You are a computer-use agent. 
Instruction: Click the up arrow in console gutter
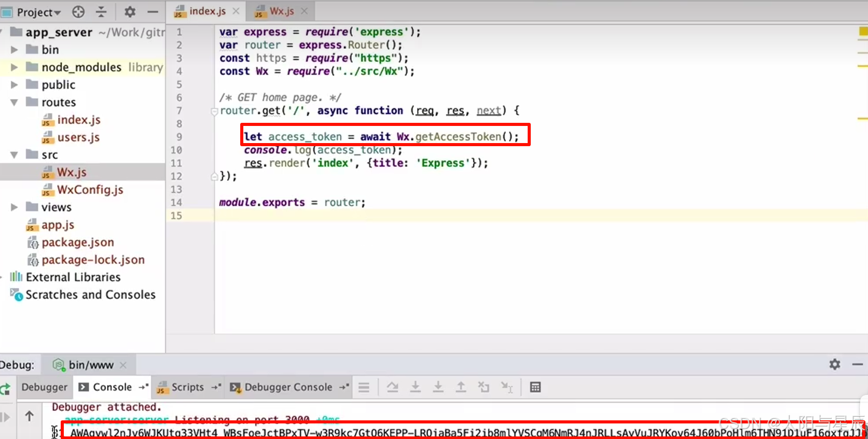click(30, 416)
